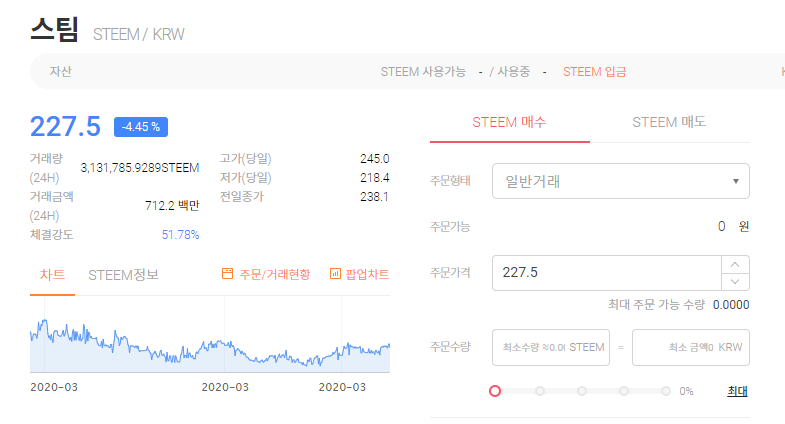The width and height of the screenshot is (785, 424).
Task: Click the STEEM 입금 deposit link
Action: (595, 72)
